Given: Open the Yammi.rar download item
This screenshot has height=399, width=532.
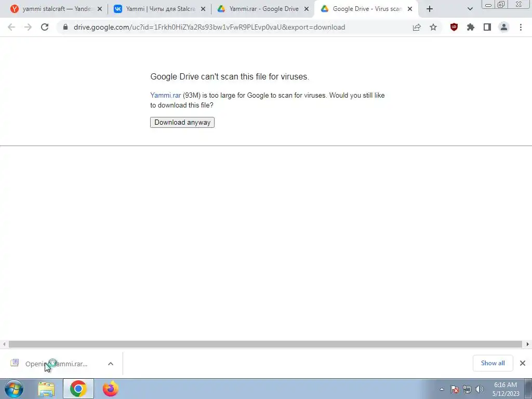Looking at the screenshot, I should (56, 364).
